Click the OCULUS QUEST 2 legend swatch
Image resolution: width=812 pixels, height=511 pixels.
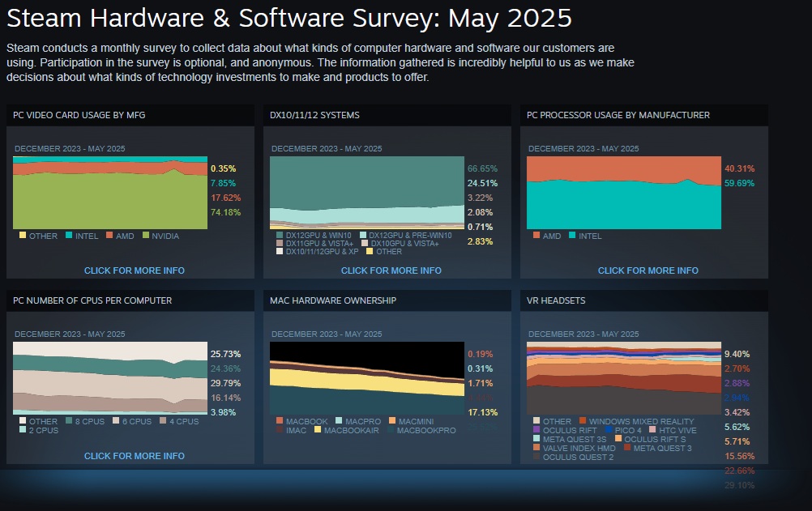(536, 456)
